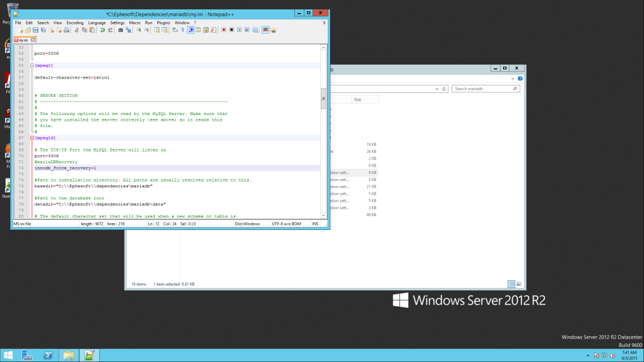This screenshot has height=362, width=644.
Task: Click the Close document toolbar icon
Action: click(51, 30)
